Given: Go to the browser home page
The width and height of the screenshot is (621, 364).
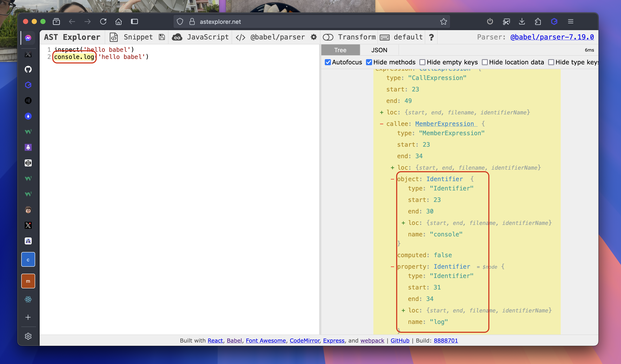Looking at the screenshot, I should (119, 22).
